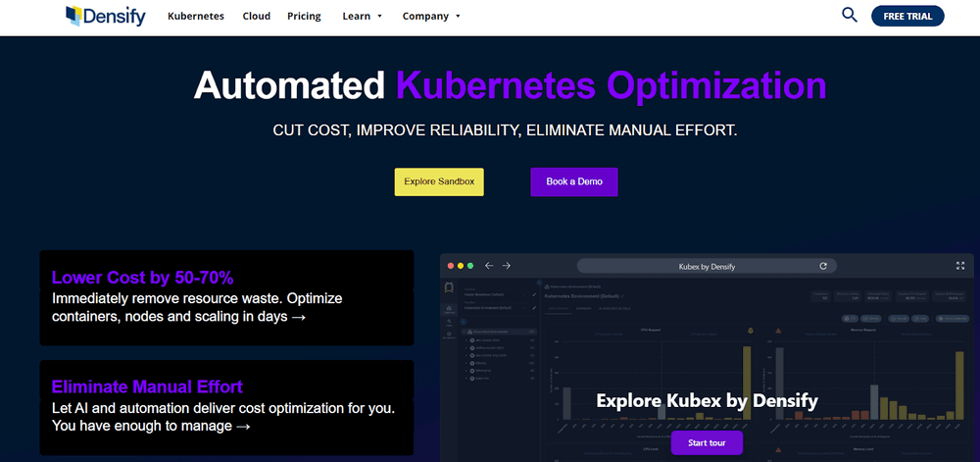This screenshot has height=462, width=980.
Task: Click the Explore Sandbox button
Action: pos(439,181)
